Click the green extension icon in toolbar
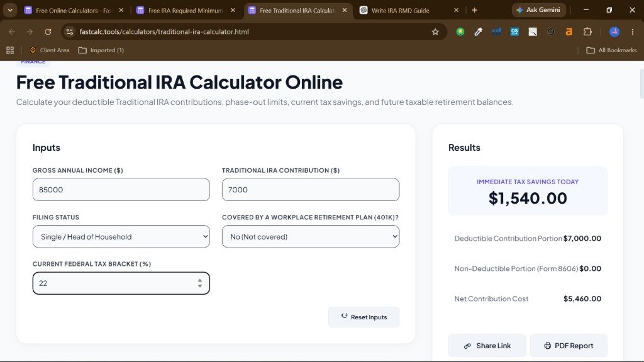 pyautogui.click(x=460, y=31)
